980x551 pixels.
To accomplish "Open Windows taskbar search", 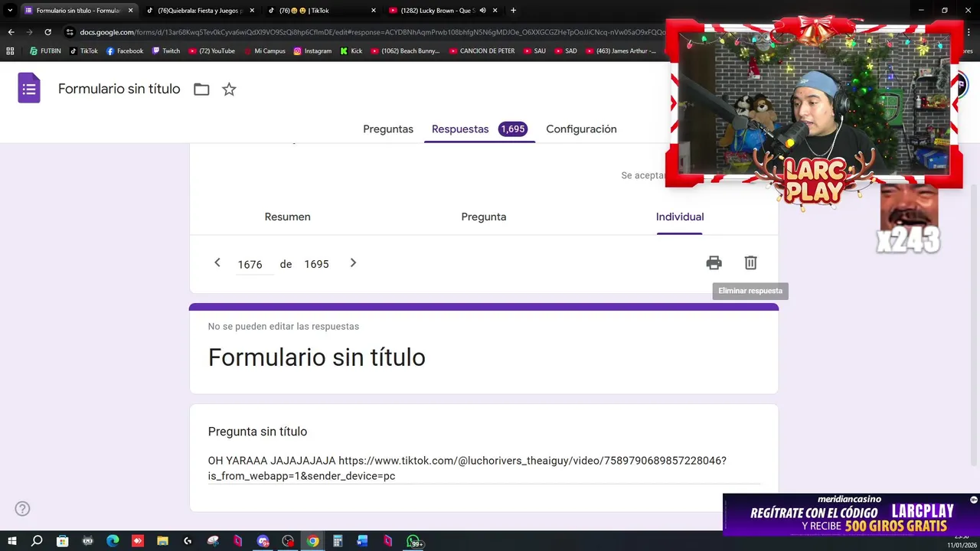I will click(x=37, y=541).
